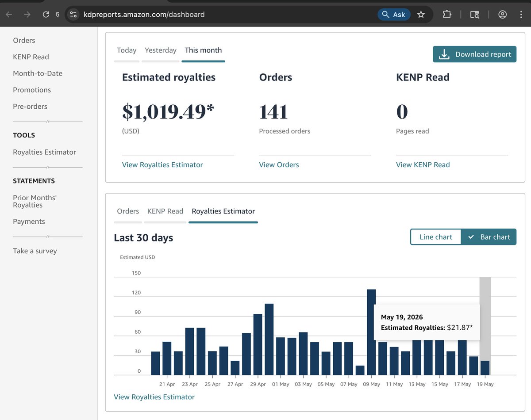Viewport: 531px width, 420px height.
Task: Click the kdpreports.amazon.com address bar
Action: pos(144,15)
